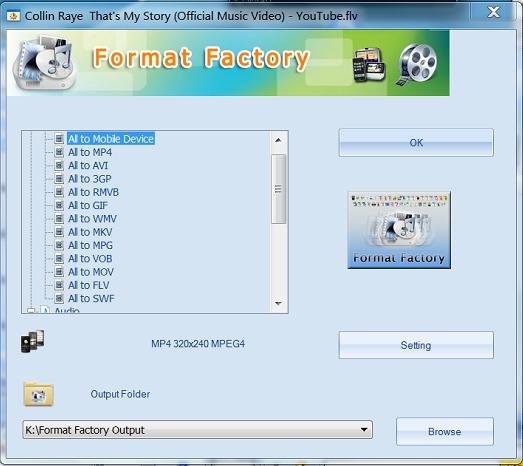Click the Output Folder icon
The height and width of the screenshot is (466, 523).
click(38, 394)
